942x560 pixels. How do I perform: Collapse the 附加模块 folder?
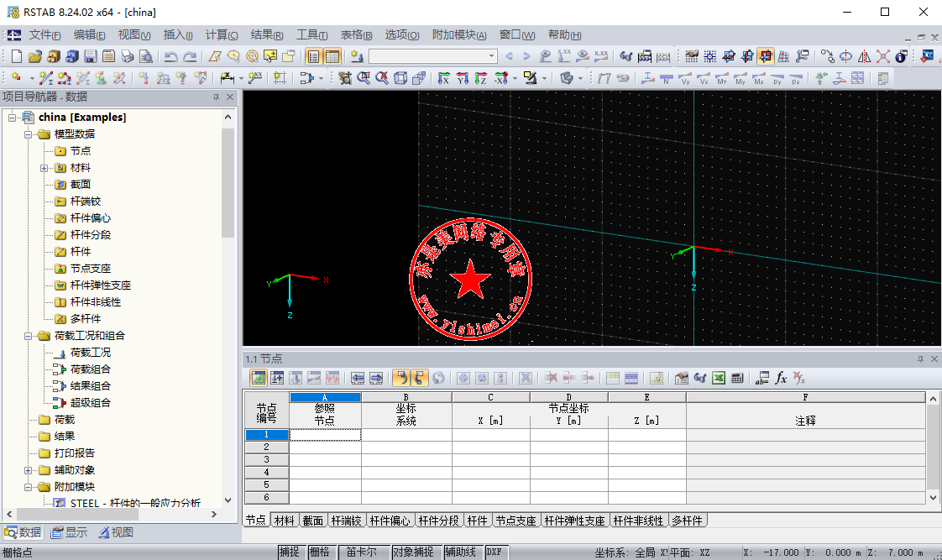click(x=28, y=487)
